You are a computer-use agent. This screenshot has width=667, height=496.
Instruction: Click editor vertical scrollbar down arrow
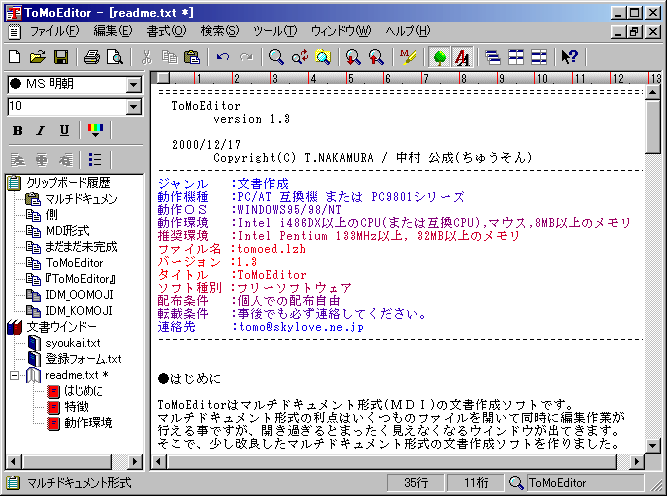pos(653,446)
